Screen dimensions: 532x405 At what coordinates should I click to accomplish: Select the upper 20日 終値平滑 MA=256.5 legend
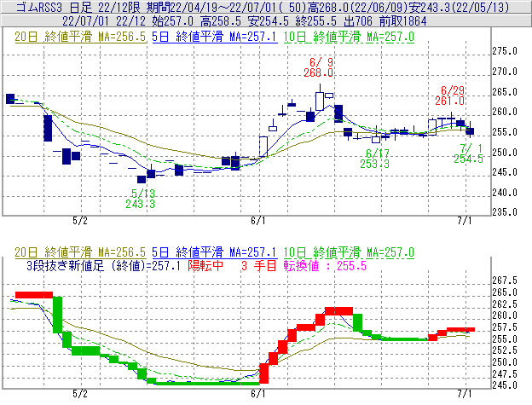(x=80, y=37)
